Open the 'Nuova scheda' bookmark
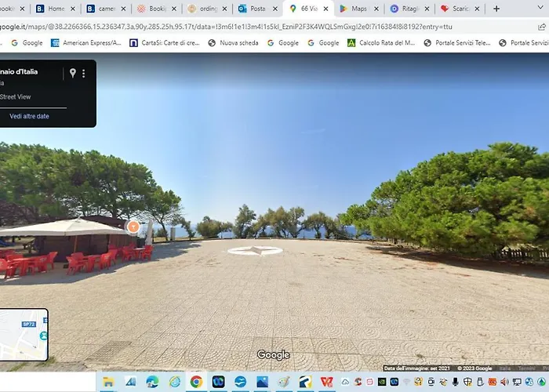 click(233, 42)
